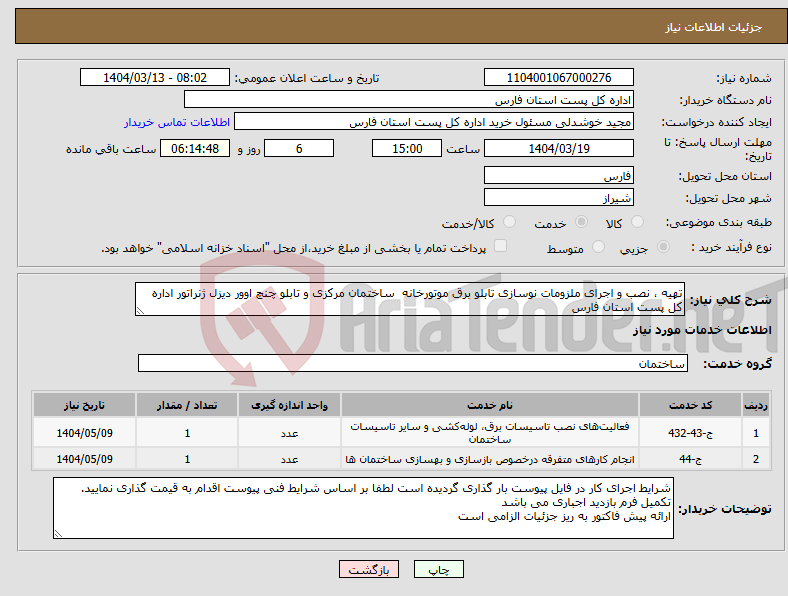Click the شرح کلی نیاز description textarea
The width and height of the screenshot is (788, 596).
410,299
